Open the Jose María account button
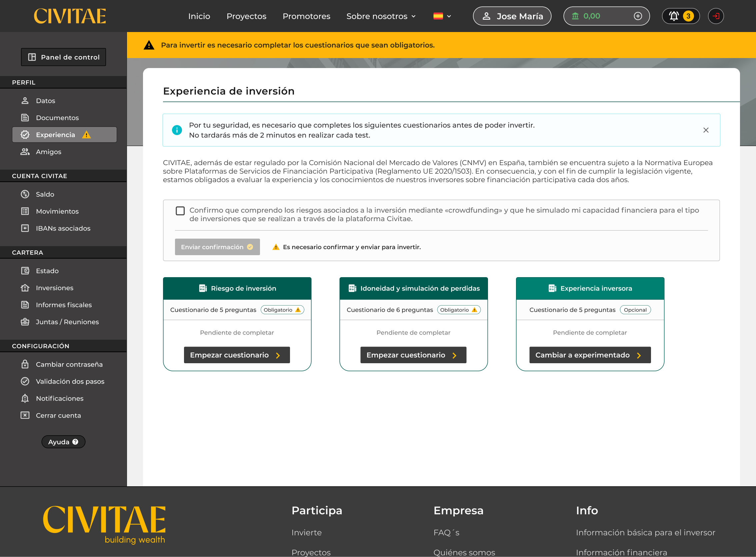 tap(512, 16)
